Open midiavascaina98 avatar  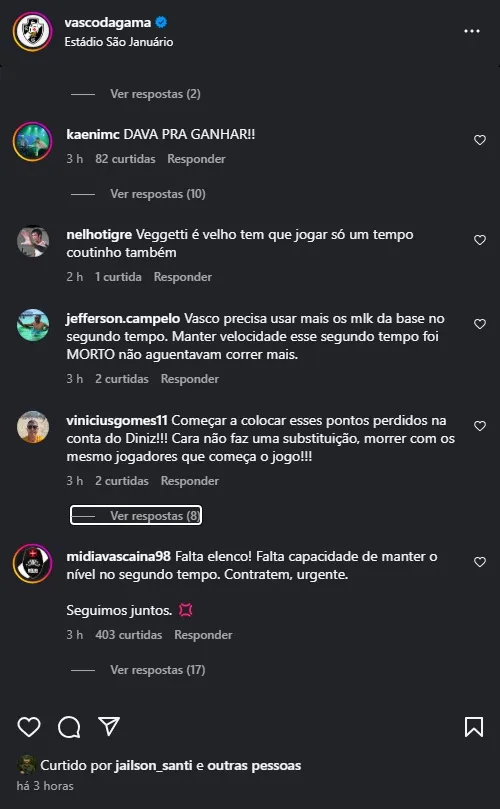pyautogui.click(x=33, y=563)
